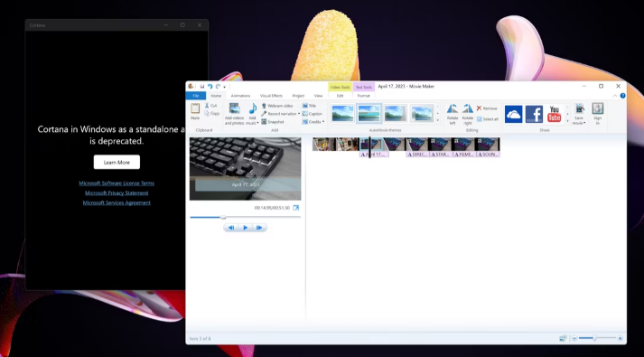Select the FILME... credits text item
Screen dimensions: 644x357
pos(463,155)
